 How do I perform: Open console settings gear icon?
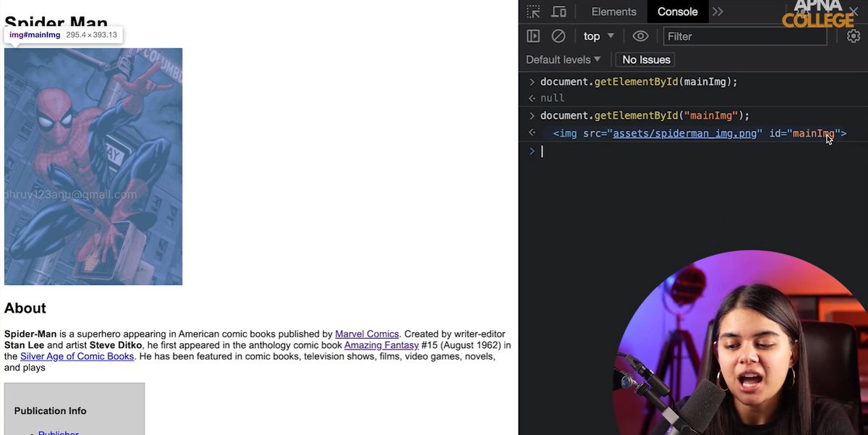[854, 36]
